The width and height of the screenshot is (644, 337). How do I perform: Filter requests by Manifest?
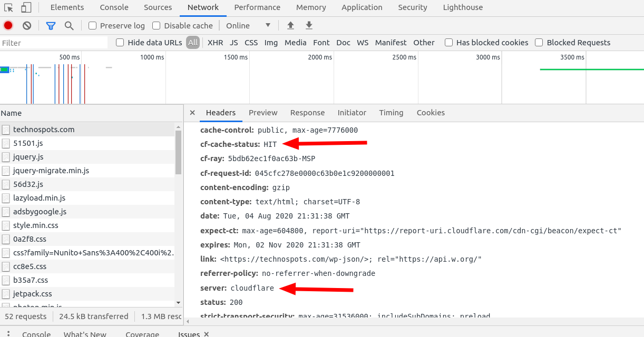[x=391, y=43]
